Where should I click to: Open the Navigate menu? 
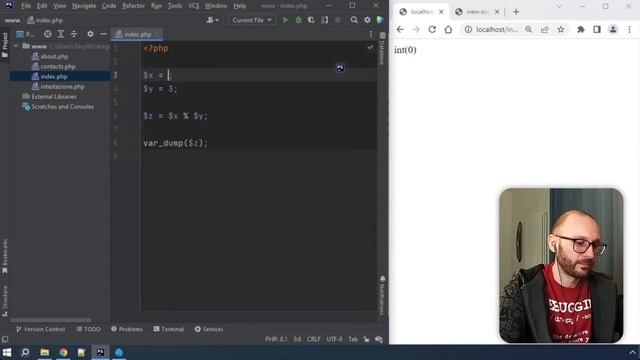(84, 6)
